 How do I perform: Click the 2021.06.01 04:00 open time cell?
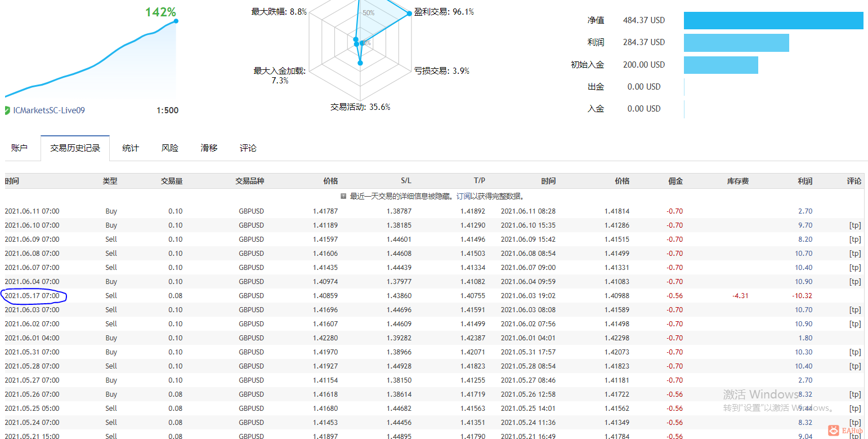32,338
